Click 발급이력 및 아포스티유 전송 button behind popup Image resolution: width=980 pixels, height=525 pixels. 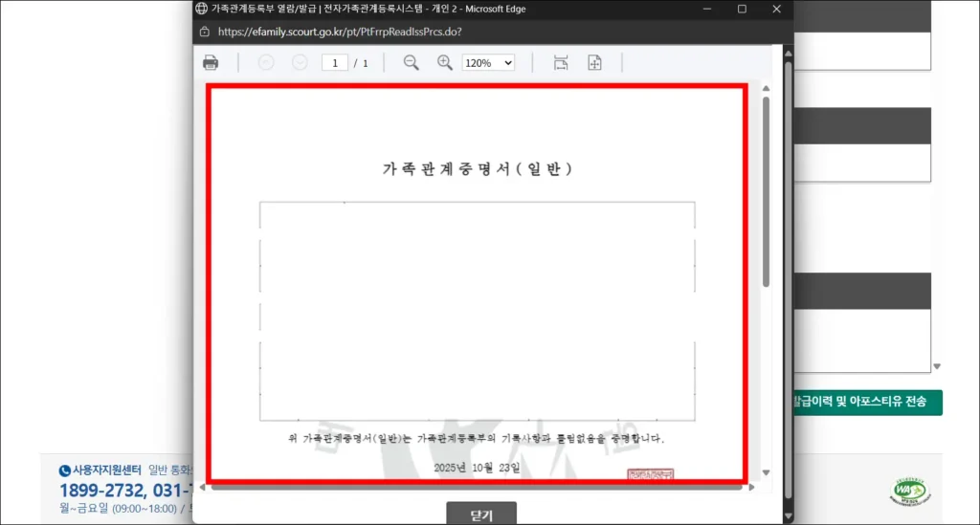click(867, 402)
